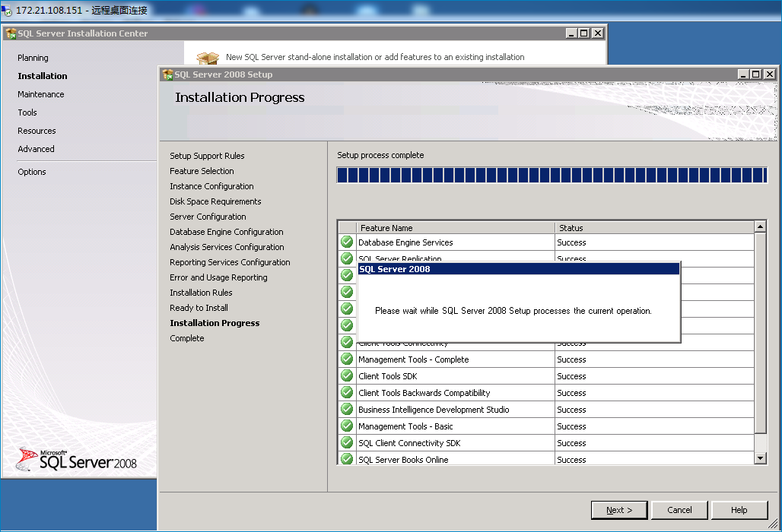This screenshot has height=532, width=782.
Task: Click the Database Engine Services feature name
Action: point(405,242)
